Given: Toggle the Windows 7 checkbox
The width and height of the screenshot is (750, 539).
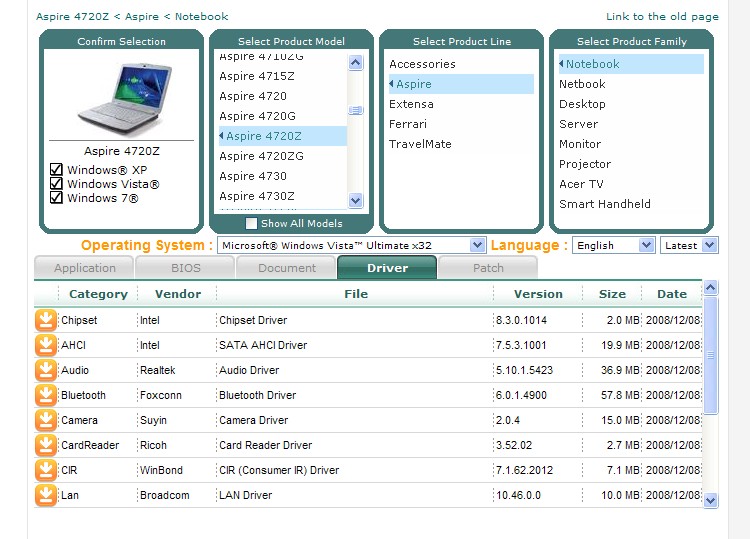Looking at the screenshot, I should point(56,198).
